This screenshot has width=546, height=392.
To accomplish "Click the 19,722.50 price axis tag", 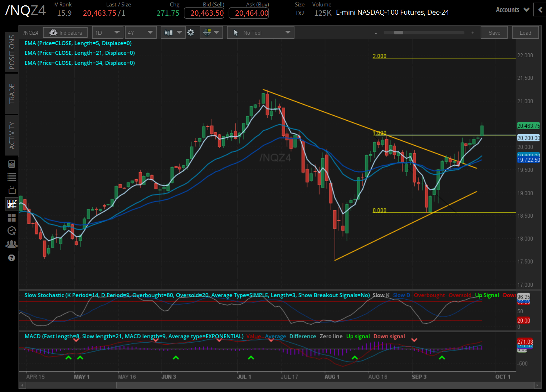I will pos(528,160).
